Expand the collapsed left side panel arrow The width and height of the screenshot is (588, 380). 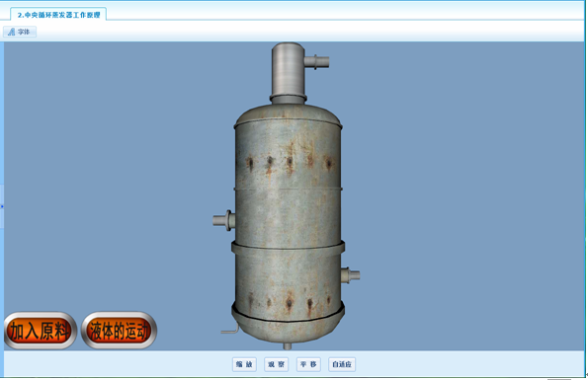coord(2,206)
